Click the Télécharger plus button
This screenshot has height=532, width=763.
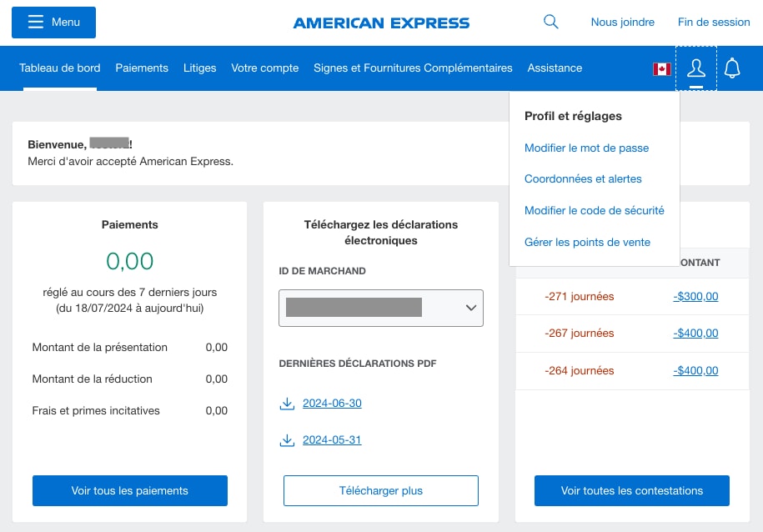click(x=380, y=490)
